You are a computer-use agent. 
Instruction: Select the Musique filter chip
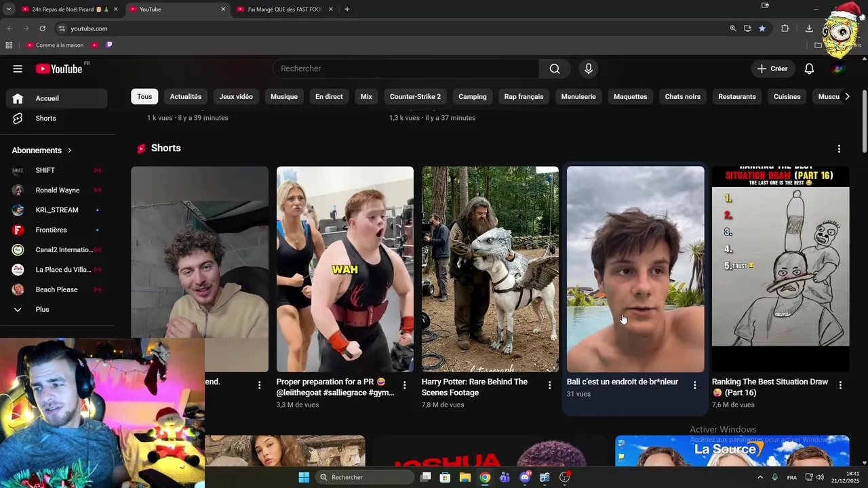284,96
